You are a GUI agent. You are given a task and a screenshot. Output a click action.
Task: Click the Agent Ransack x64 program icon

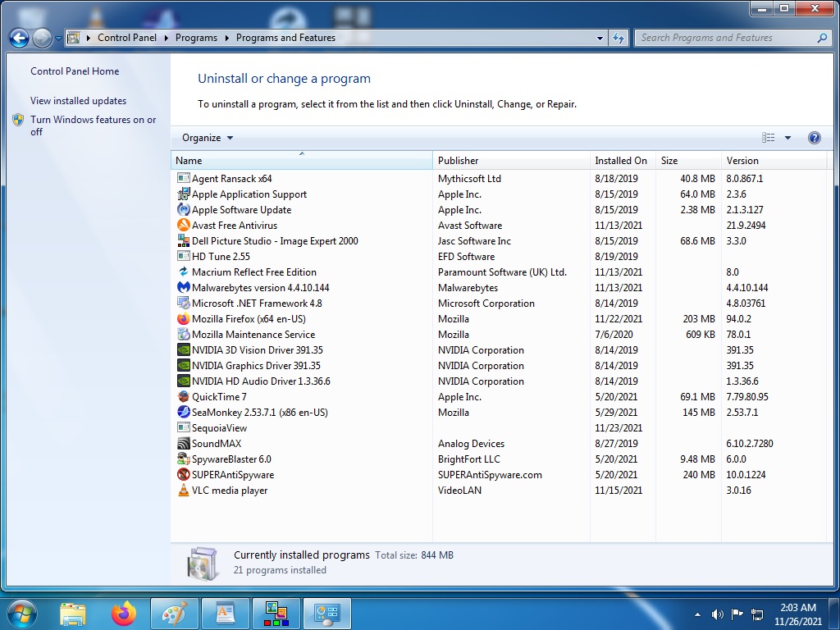(183, 178)
